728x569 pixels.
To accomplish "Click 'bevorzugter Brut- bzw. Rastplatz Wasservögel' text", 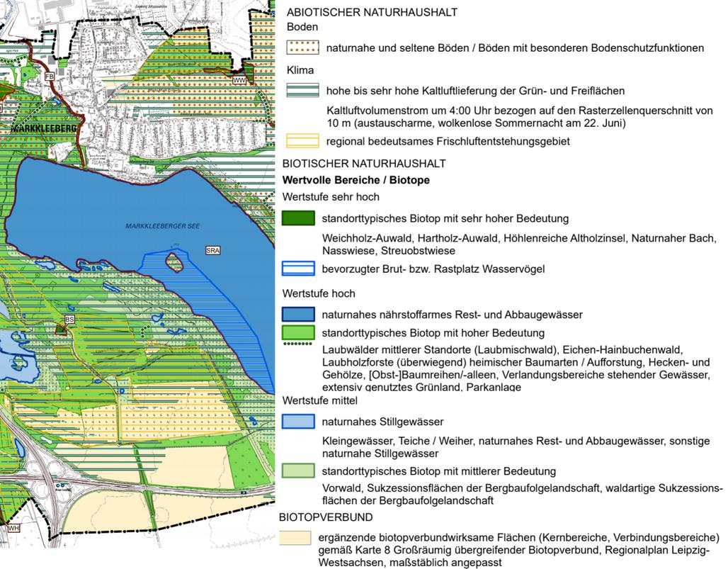I will tap(433, 269).
